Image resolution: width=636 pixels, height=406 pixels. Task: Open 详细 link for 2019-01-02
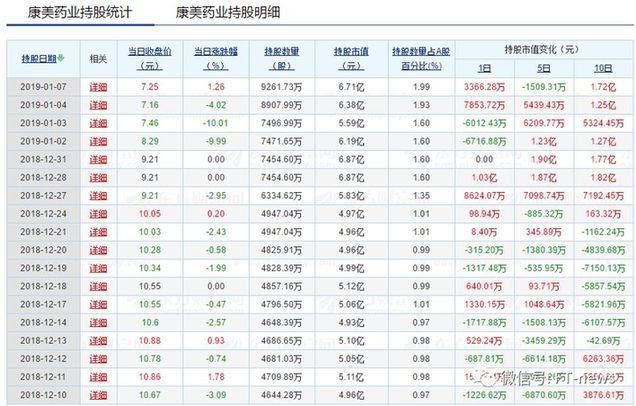pos(98,142)
